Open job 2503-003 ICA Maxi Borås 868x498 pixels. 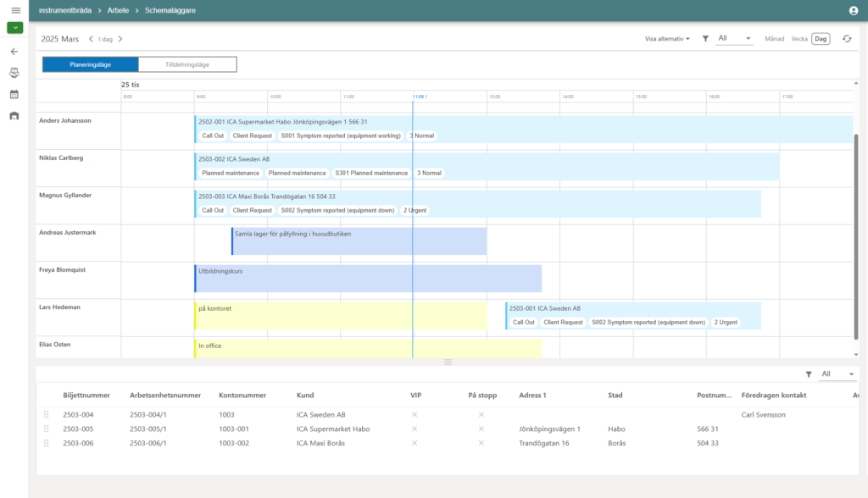click(x=478, y=203)
